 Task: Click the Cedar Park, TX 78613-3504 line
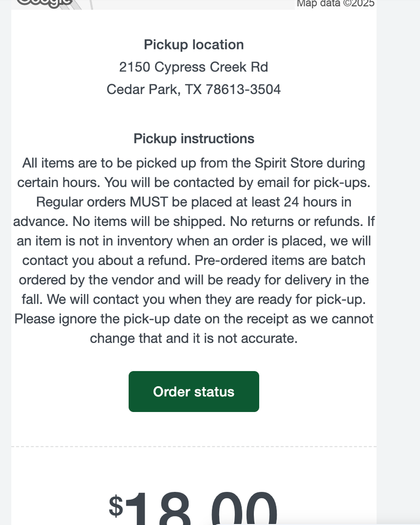coord(193,89)
